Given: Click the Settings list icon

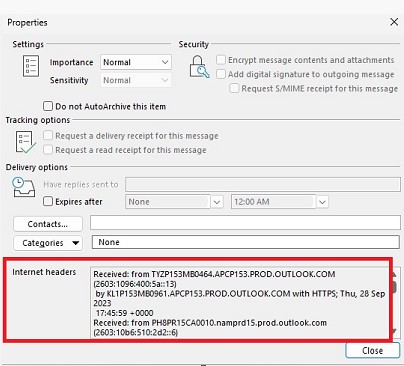Looking at the screenshot, I should coord(31,66).
